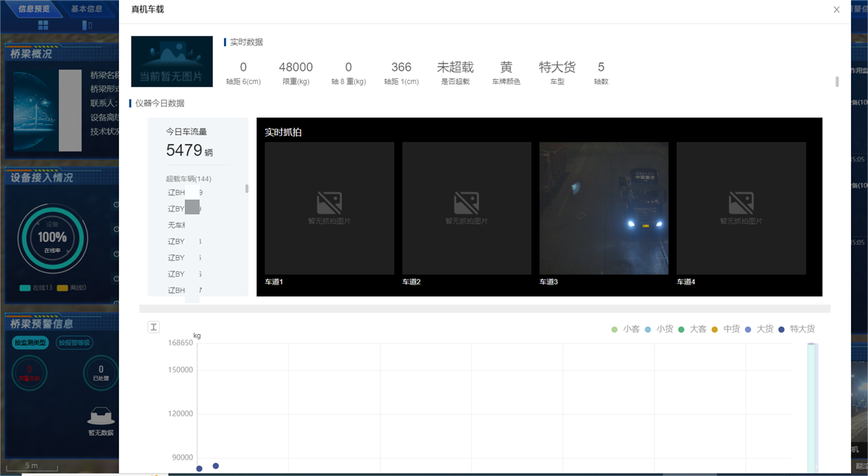
Task: Click the grid layout icon under 信息预览
Action: 43,25
